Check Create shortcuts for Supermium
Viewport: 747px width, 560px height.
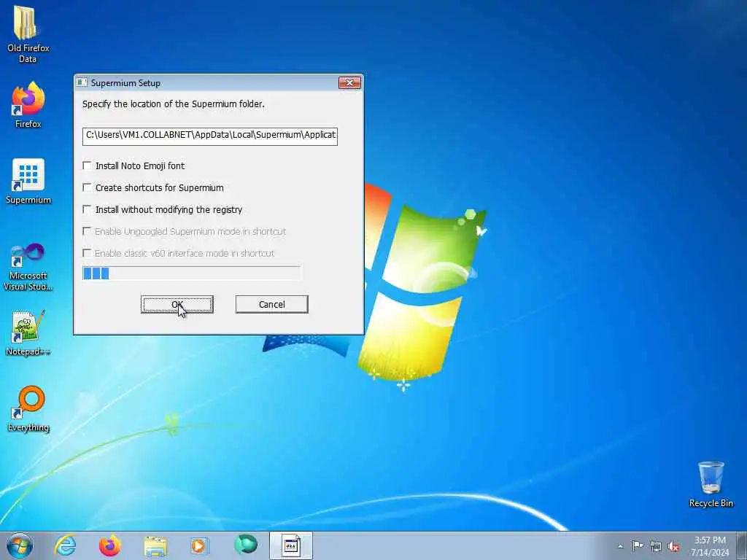pos(87,187)
